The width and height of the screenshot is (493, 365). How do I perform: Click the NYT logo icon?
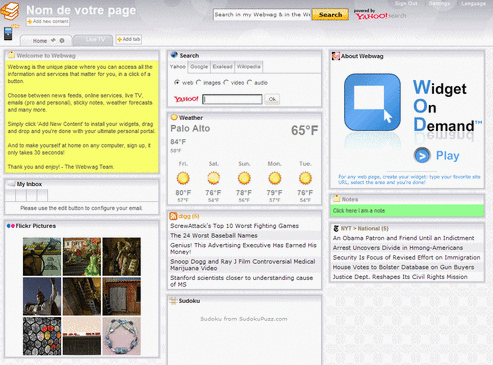click(336, 228)
